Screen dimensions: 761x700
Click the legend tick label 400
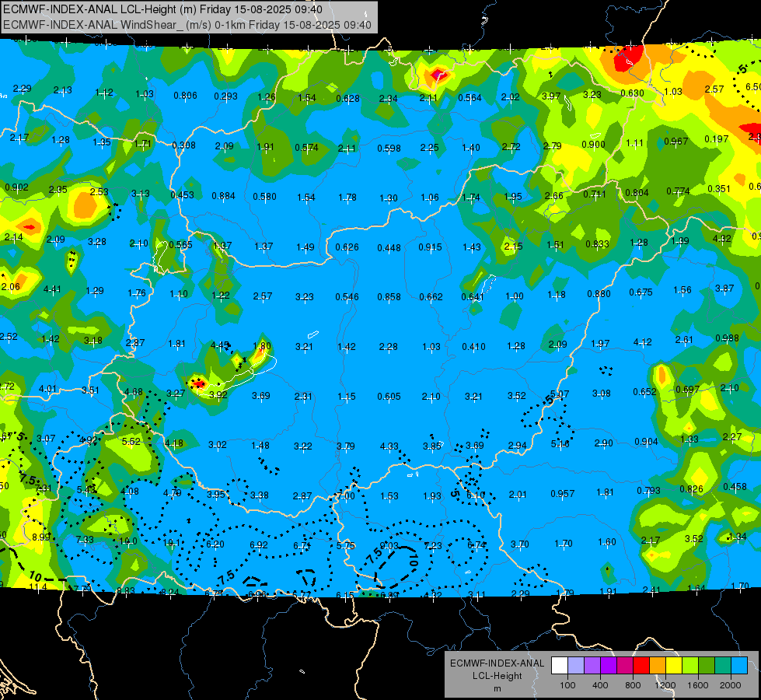coord(600,685)
